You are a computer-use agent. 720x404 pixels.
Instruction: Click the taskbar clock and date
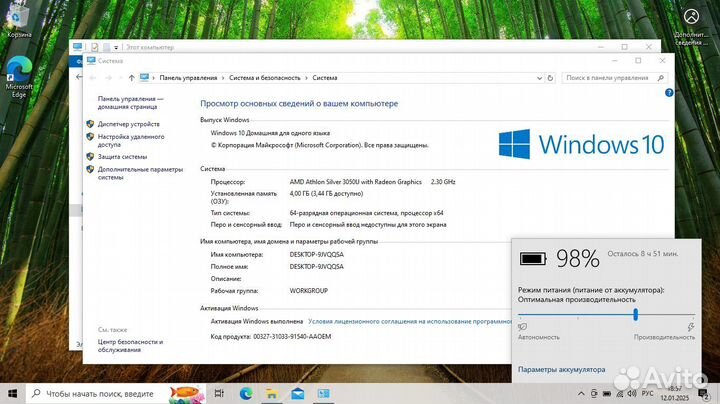click(x=675, y=393)
